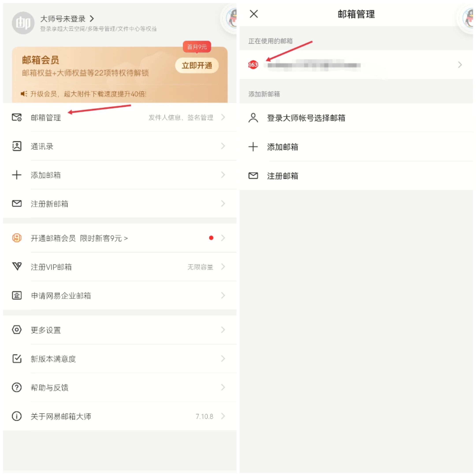This screenshot has width=476, height=476.
Task: Click the info icon for 关于网易邮箱大师
Action: pos(17,416)
